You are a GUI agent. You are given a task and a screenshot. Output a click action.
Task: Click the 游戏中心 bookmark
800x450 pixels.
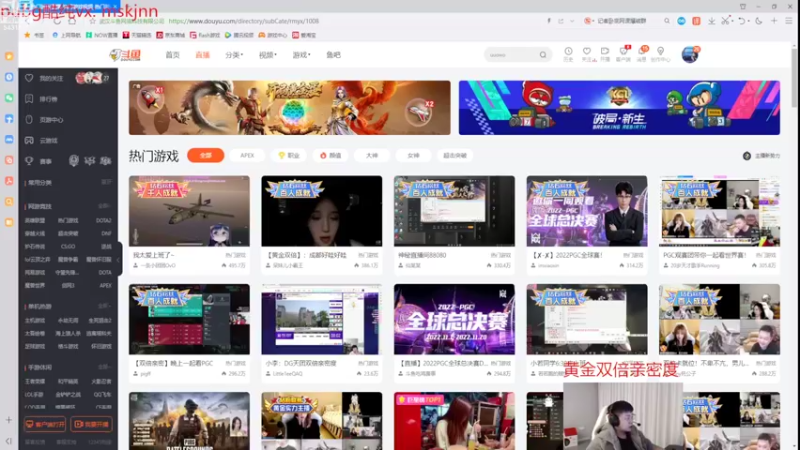[x=273, y=35]
